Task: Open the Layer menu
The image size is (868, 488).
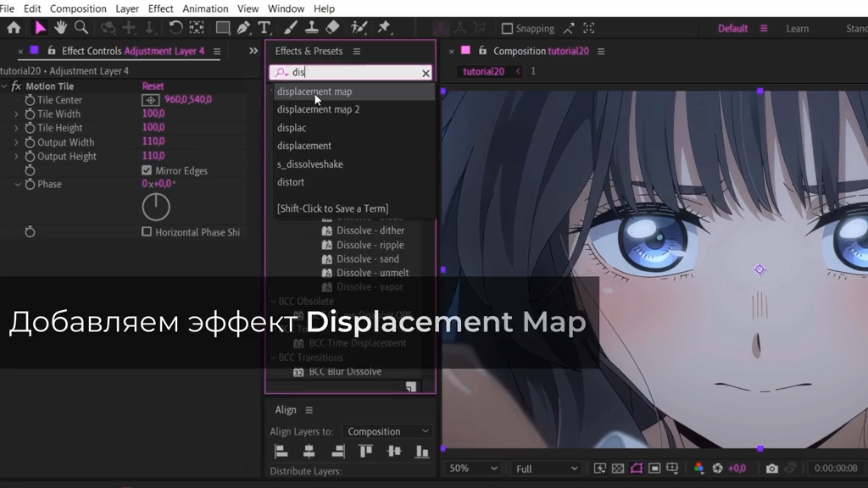Action: (127, 8)
